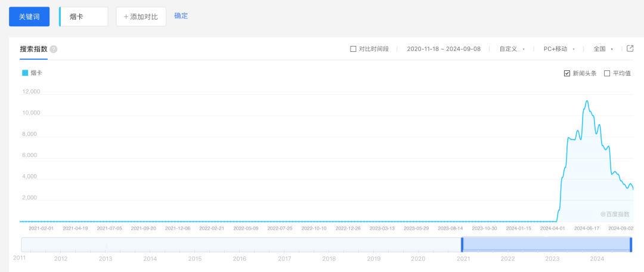
Task: Open the 自定义 time range dropdown
Action: [x=512, y=49]
